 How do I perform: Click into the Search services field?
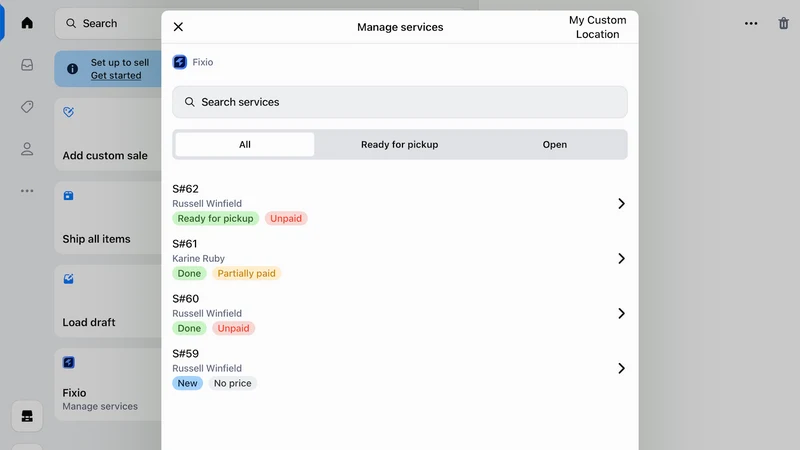coord(400,102)
